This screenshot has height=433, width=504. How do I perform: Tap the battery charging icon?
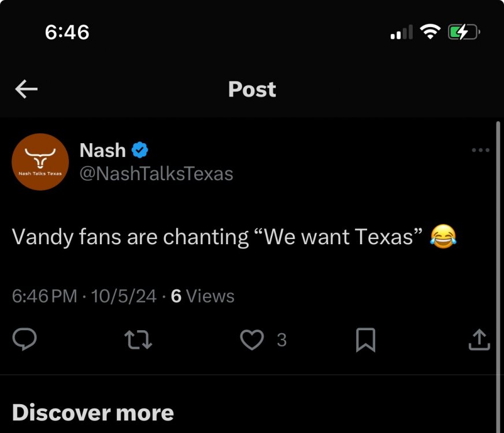(464, 33)
